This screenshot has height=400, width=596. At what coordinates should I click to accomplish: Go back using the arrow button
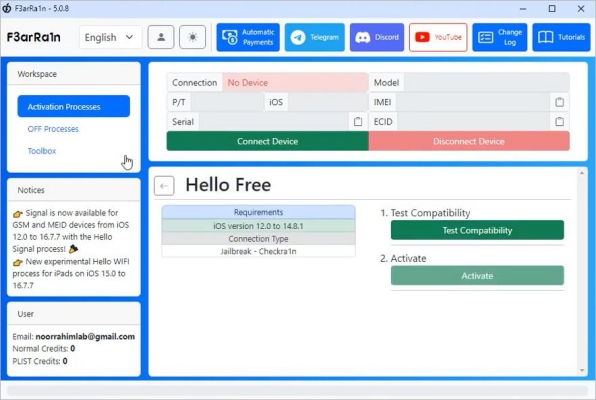tap(164, 186)
